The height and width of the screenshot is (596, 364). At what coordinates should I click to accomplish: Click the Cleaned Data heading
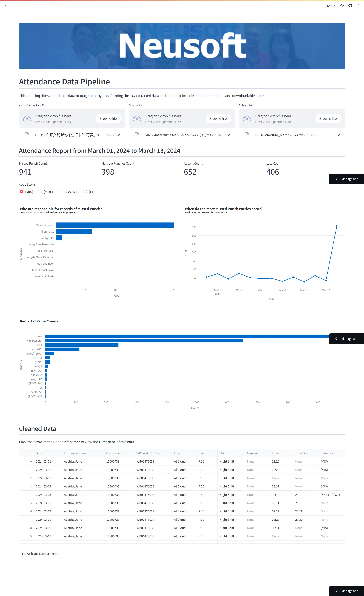(x=37, y=429)
